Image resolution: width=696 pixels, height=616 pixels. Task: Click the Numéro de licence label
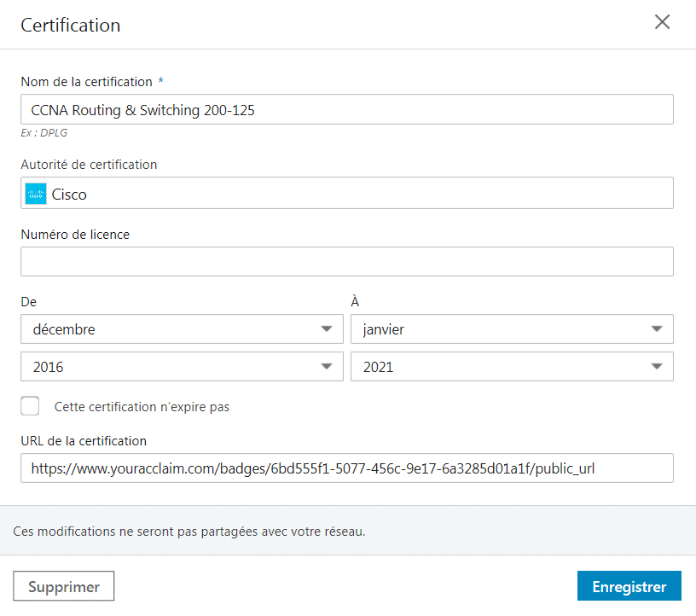click(x=75, y=235)
